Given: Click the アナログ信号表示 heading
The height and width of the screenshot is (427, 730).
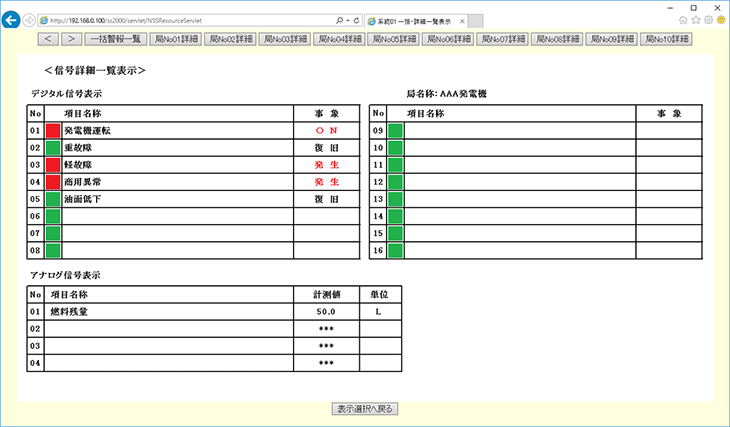Looking at the screenshot, I should 65,276.
